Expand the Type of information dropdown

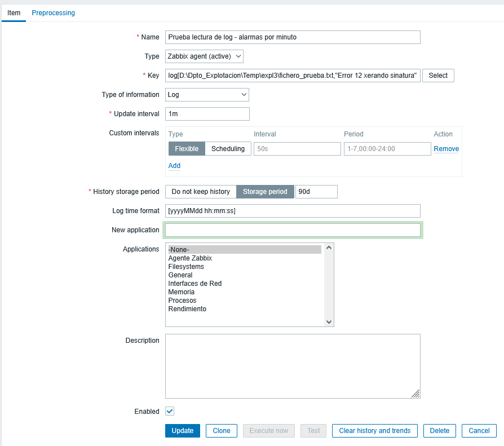[207, 95]
